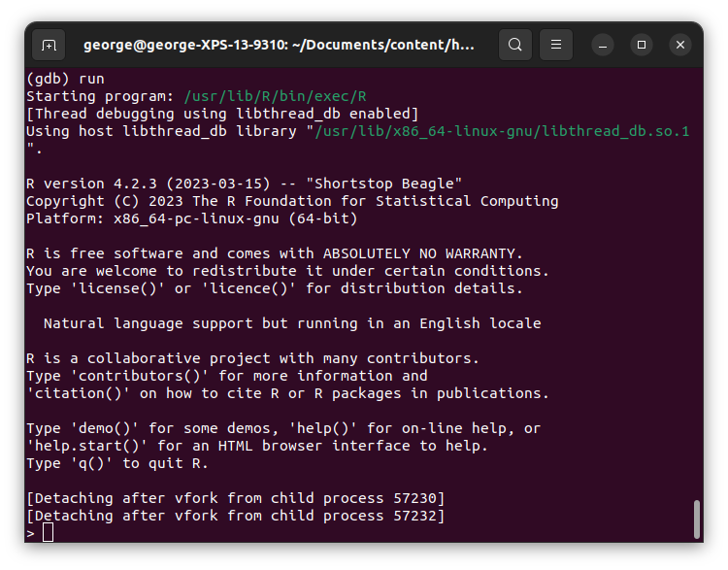
Task: Open the hamburger menu
Action: pyautogui.click(x=556, y=45)
